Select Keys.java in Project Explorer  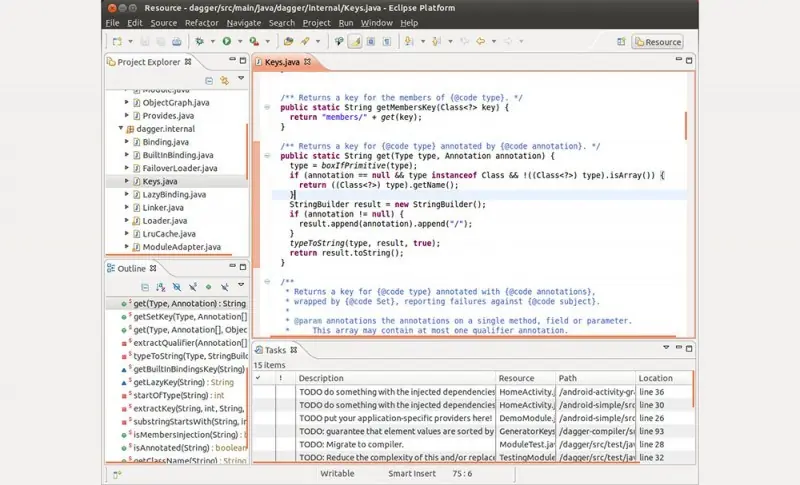pos(160,182)
